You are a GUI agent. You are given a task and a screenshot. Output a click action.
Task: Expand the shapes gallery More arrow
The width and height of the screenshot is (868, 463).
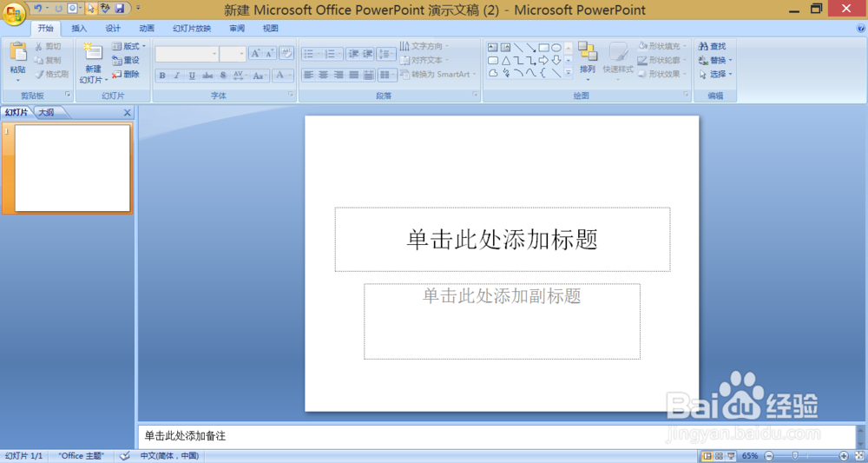(x=568, y=73)
